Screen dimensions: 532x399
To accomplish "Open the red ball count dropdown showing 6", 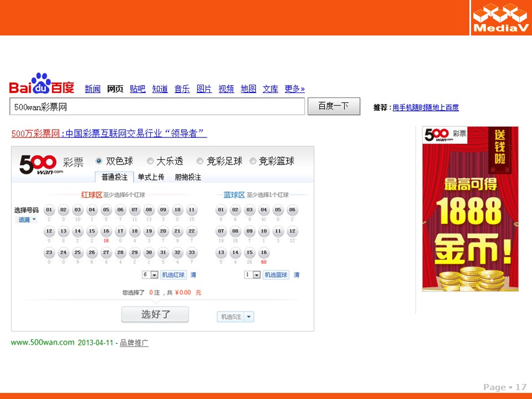I will 154,275.
